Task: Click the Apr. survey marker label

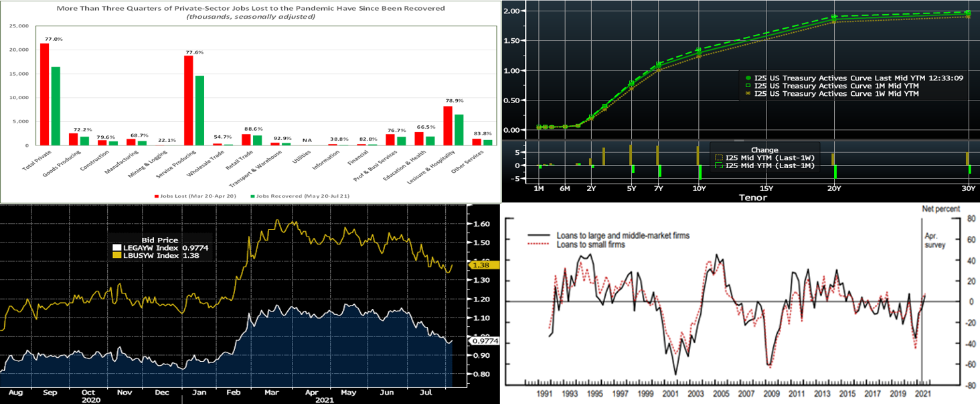Action: (933, 241)
